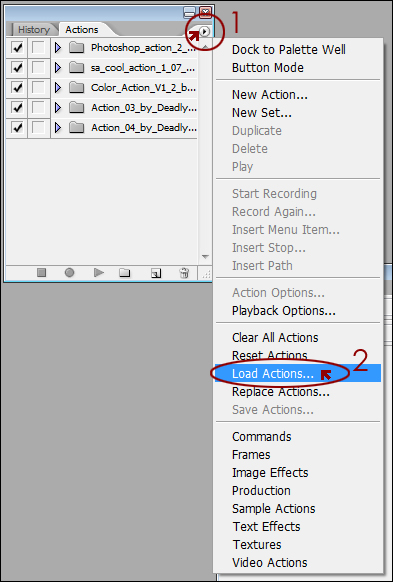This screenshot has height=582, width=393.
Task: Create a new set with folder icon
Action: (124, 273)
